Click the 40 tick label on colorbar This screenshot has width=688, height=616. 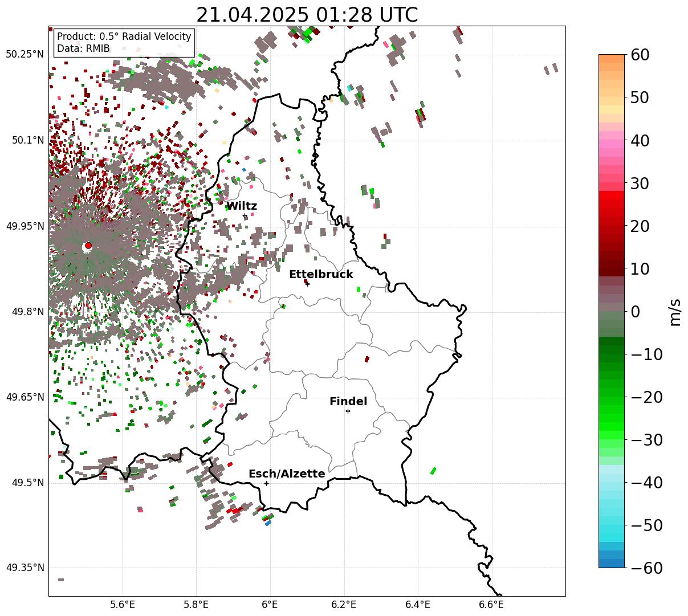[641, 140]
